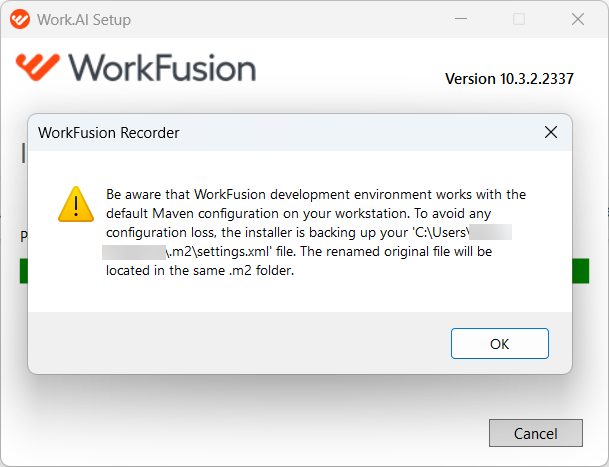
Task: Click the Version 10.3.2.2337 label
Action: (509, 79)
